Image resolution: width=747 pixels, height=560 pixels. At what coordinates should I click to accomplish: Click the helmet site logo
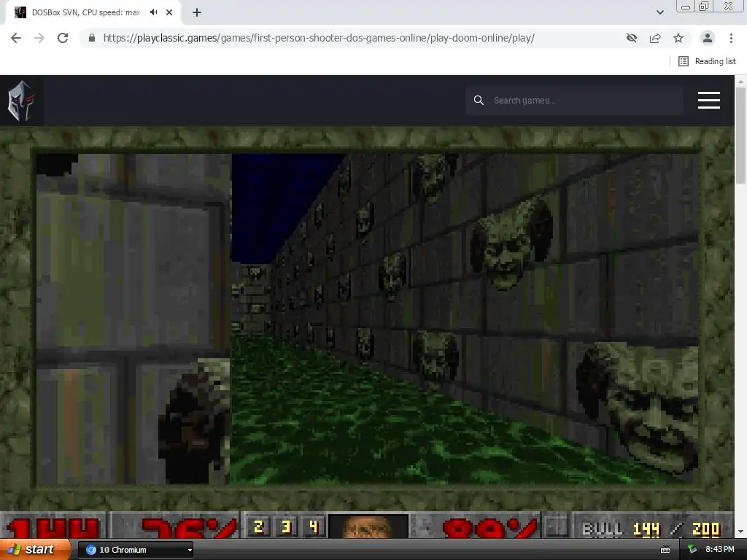[x=21, y=101]
